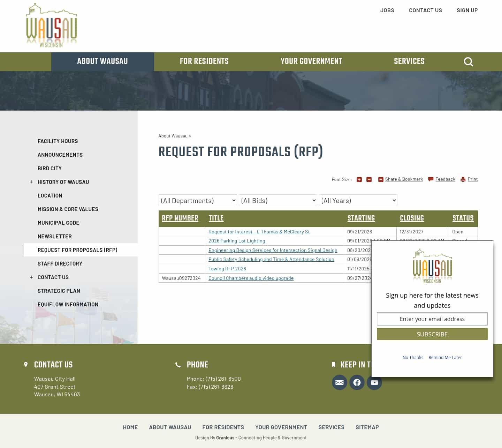Expand Contact Us sidebar submenu
Viewport: 502px width, 448px height.
31,277
